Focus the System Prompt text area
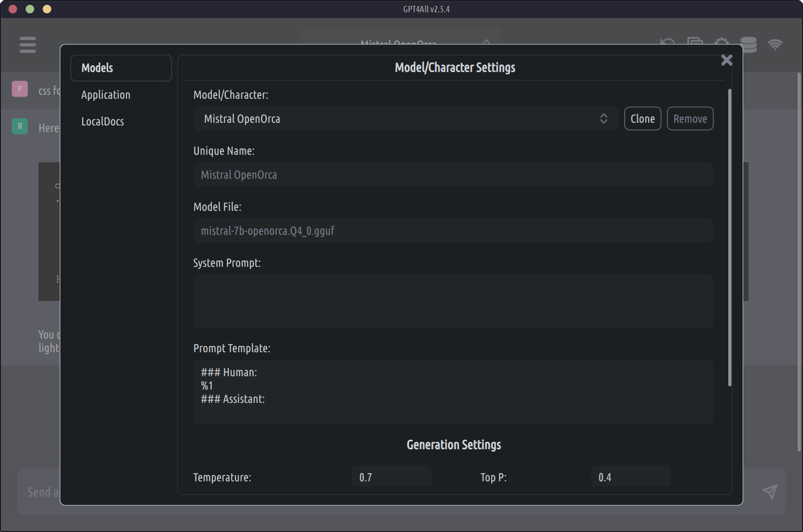The image size is (803, 532). point(453,301)
